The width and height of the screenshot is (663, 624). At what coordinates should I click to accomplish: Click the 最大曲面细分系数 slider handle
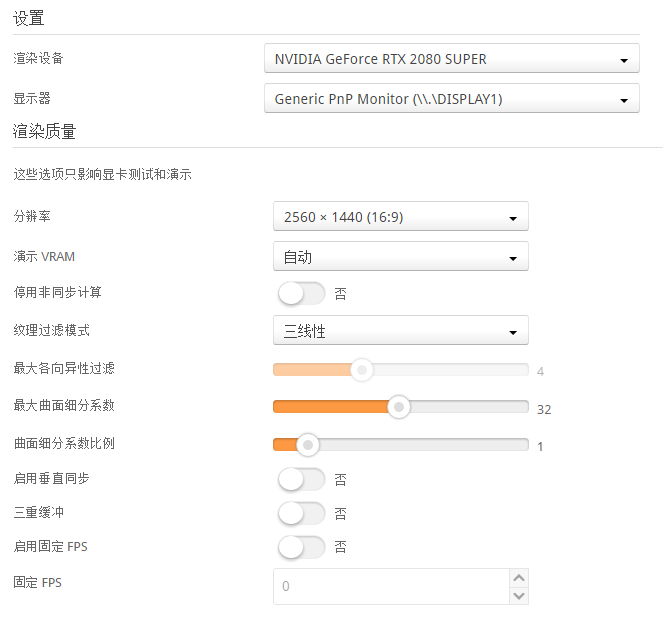tap(399, 407)
